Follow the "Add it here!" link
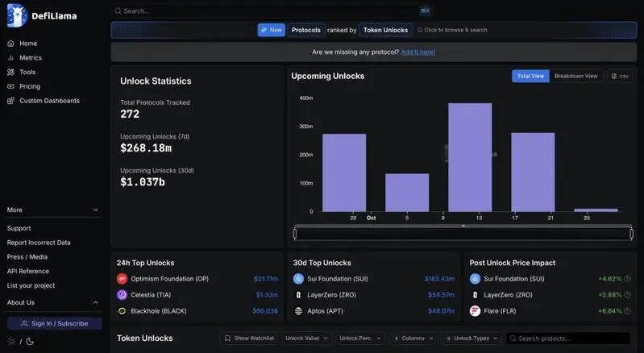 point(418,52)
